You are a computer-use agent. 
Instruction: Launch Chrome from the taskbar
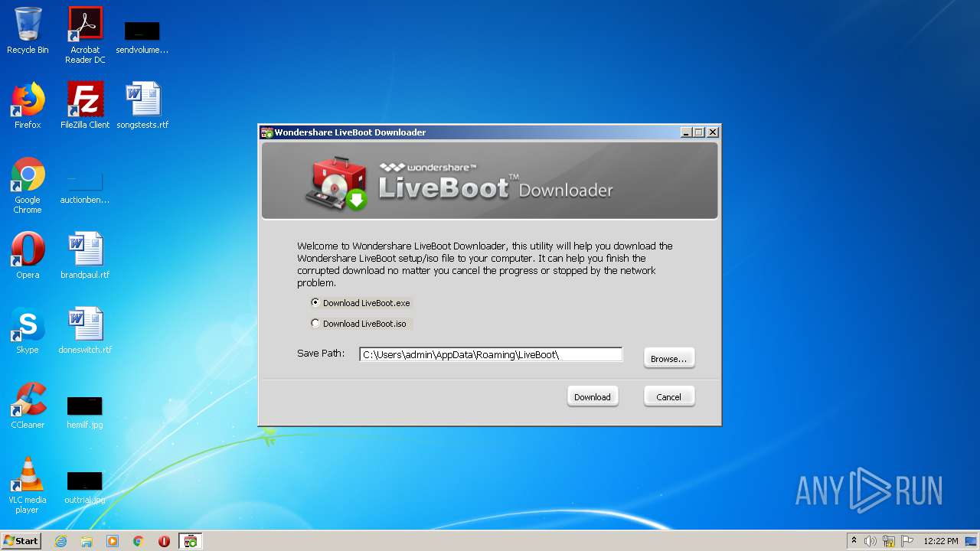139,541
